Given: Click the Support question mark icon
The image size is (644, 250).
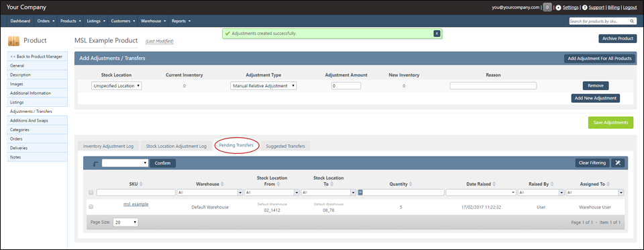Looking at the screenshot, I should click(x=585, y=7).
